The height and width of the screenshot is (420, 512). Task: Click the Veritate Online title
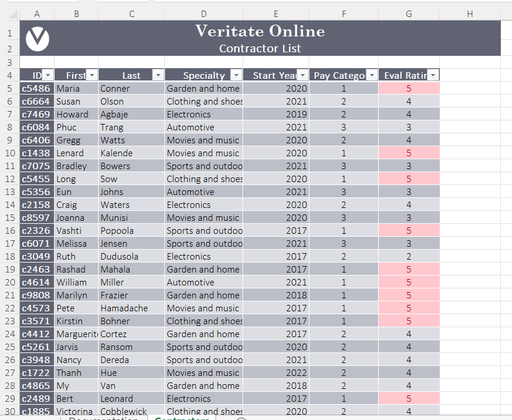(260, 31)
